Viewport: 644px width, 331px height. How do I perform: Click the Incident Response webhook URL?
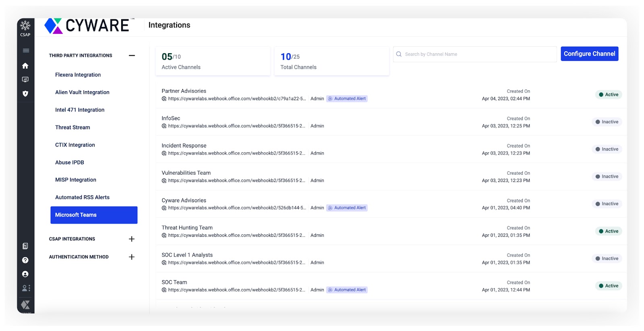pos(237,153)
